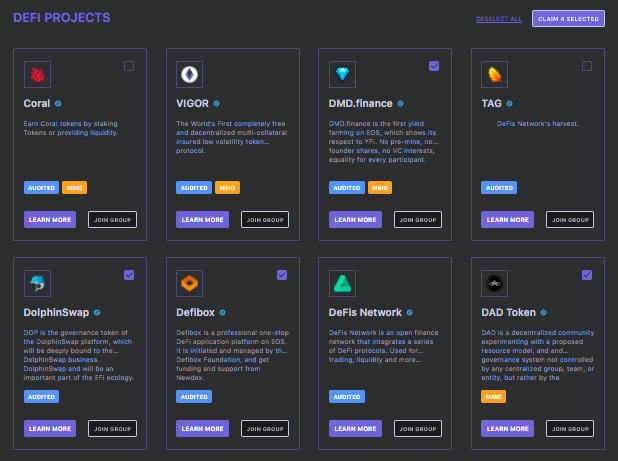Join the DMD.finance group
This screenshot has width=618, height=461.
pyautogui.click(x=418, y=219)
